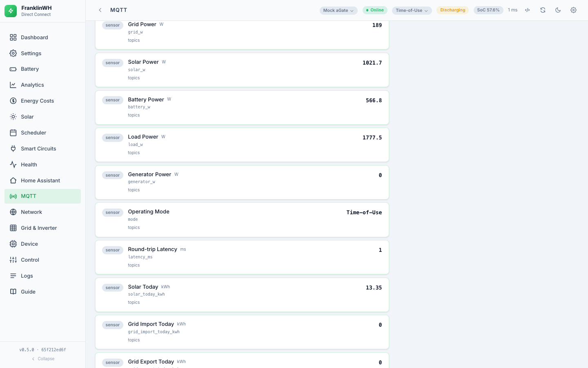Click the Battery Power value 566.8
This screenshot has width=588, height=368.
(374, 101)
